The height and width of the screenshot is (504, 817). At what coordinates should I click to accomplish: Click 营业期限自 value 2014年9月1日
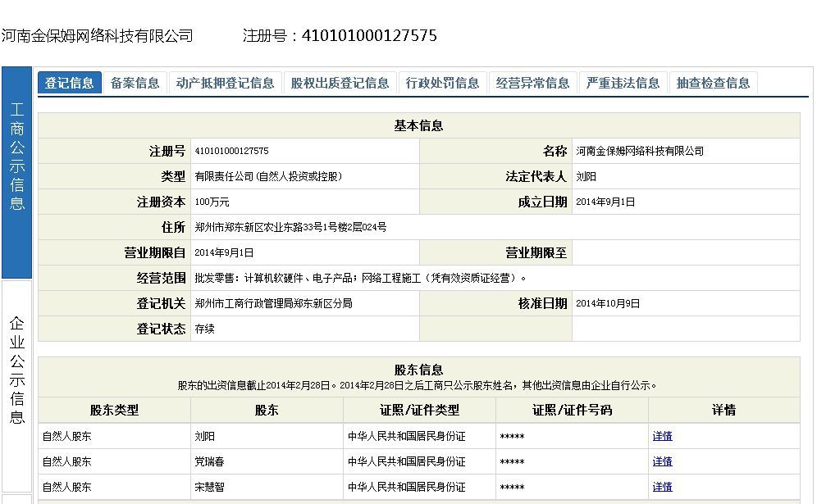point(224,252)
